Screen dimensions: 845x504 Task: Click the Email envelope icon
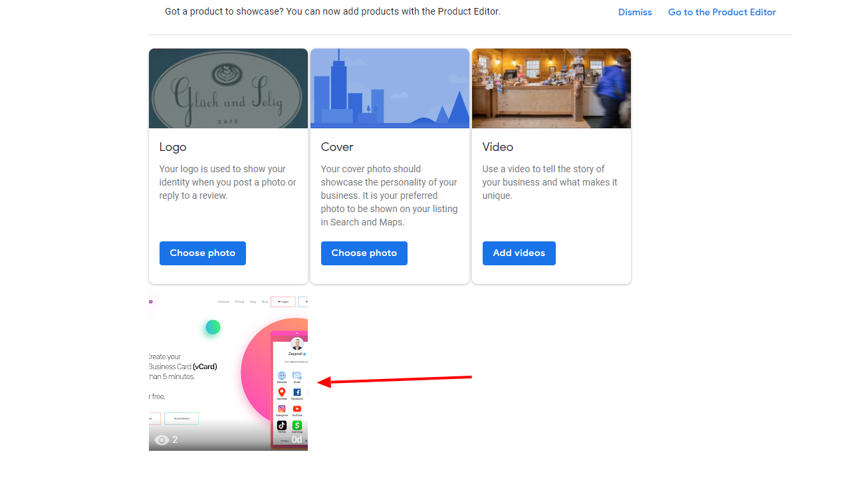[x=297, y=376]
